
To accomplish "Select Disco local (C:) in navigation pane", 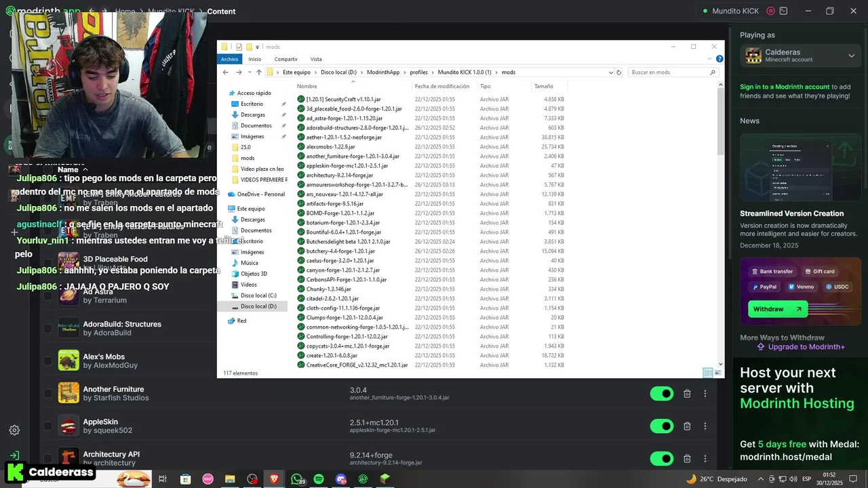I will pos(258,296).
